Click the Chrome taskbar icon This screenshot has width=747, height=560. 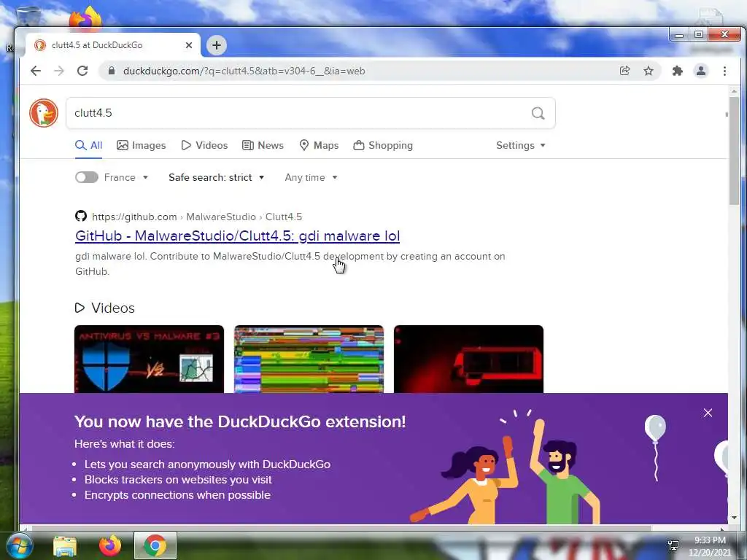155,545
